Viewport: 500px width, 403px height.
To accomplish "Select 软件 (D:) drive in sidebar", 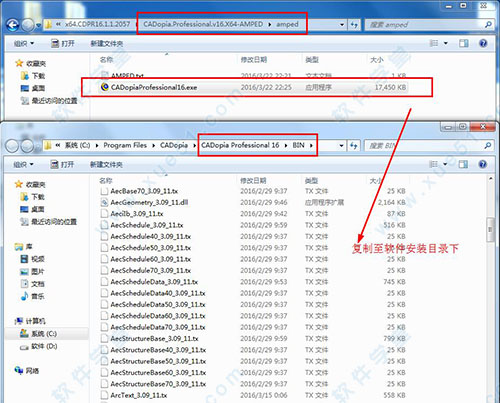I will click(38, 346).
